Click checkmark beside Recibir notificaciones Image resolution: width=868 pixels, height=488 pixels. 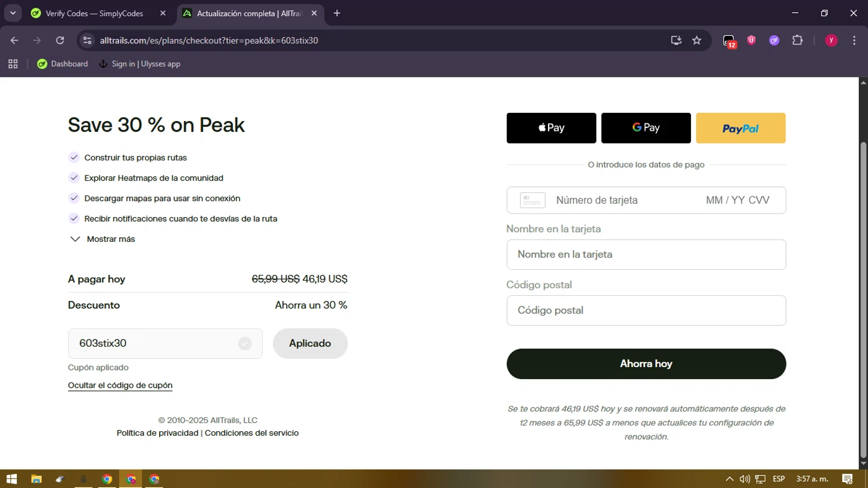tap(73, 218)
